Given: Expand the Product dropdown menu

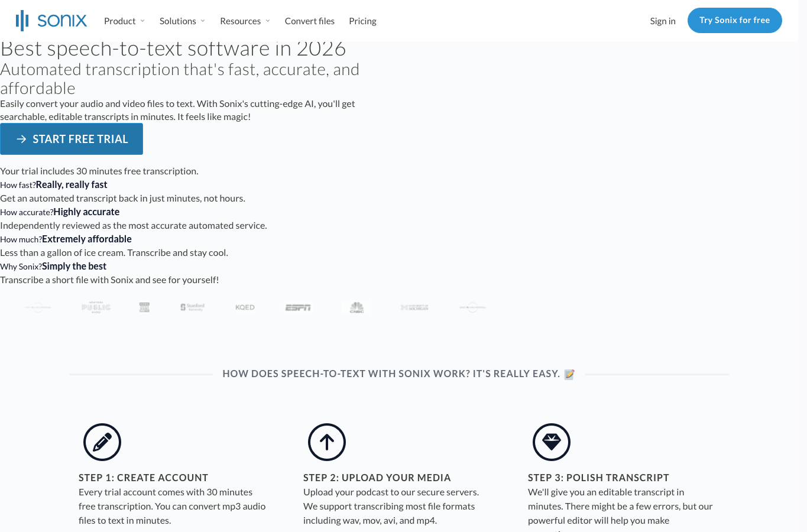Looking at the screenshot, I should pyautogui.click(x=124, y=21).
